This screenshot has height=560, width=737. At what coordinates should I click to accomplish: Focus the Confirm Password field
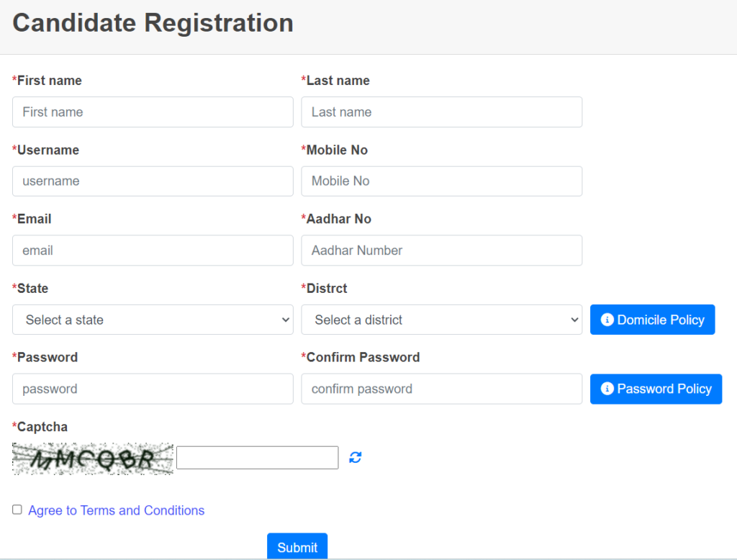pos(441,389)
